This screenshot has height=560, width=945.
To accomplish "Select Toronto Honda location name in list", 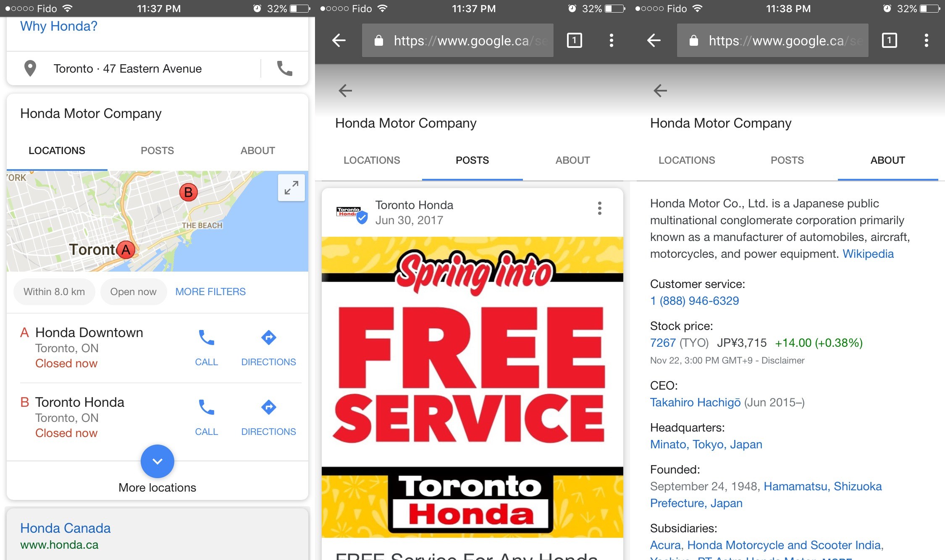I will pyautogui.click(x=80, y=402).
